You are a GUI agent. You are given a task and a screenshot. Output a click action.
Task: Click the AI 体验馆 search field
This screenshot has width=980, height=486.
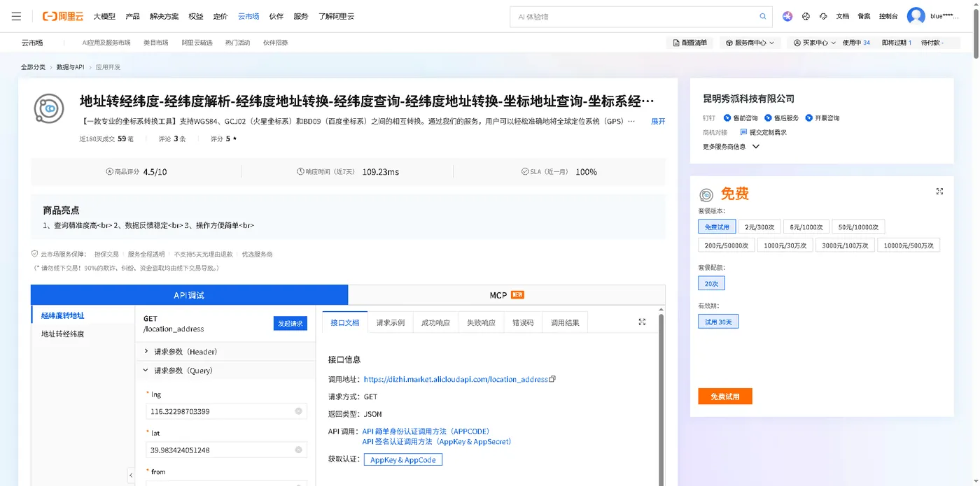point(633,16)
